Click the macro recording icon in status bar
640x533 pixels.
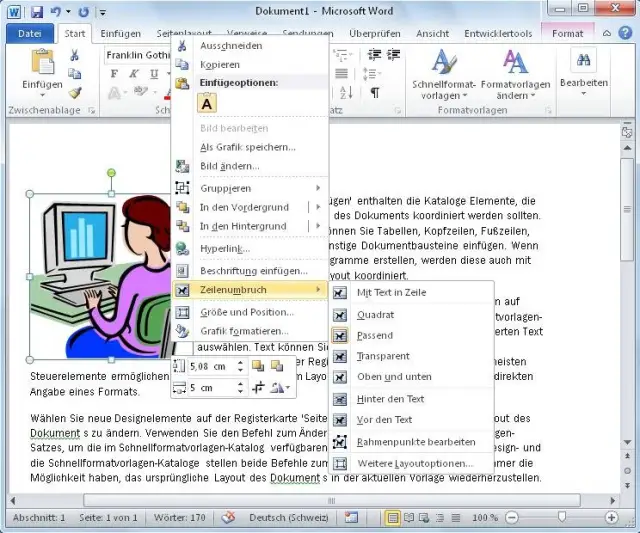pos(351,517)
